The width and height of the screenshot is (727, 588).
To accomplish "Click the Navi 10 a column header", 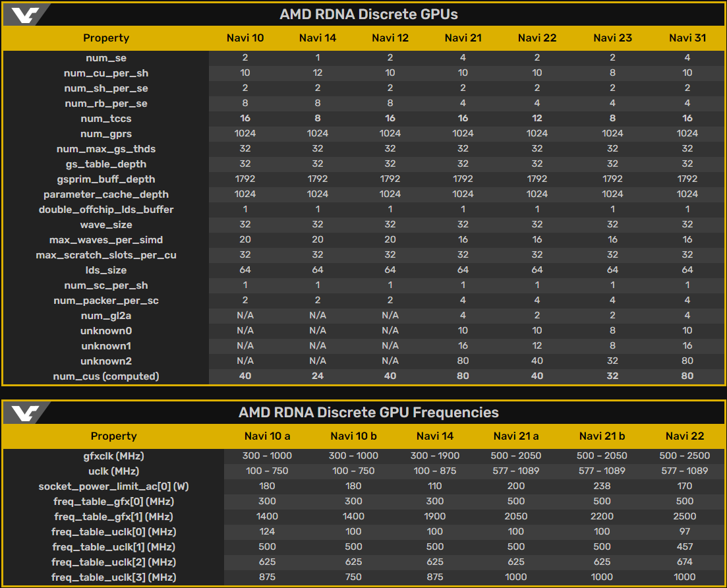I will pyautogui.click(x=267, y=436).
